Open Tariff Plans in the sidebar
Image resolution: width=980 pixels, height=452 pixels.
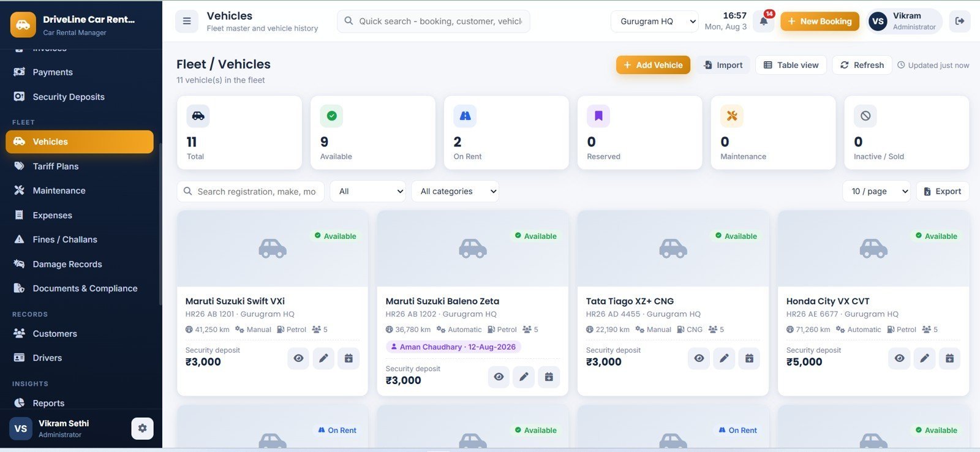80,166
